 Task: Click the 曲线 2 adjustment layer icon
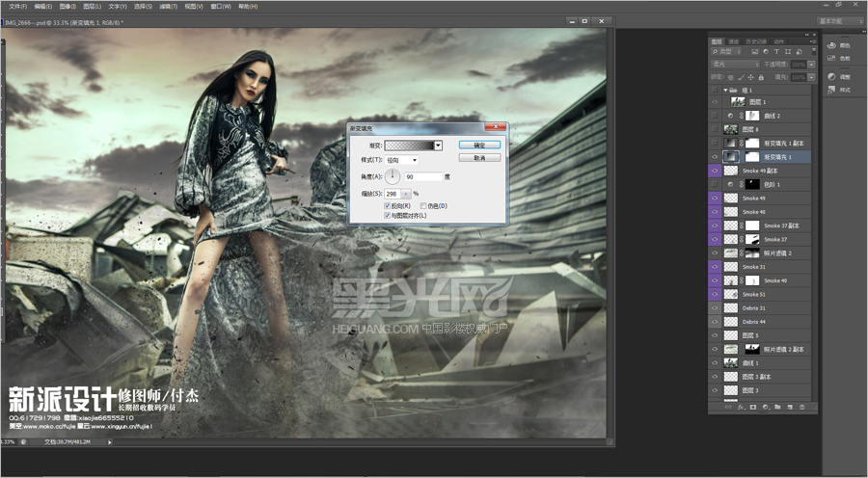click(731, 116)
